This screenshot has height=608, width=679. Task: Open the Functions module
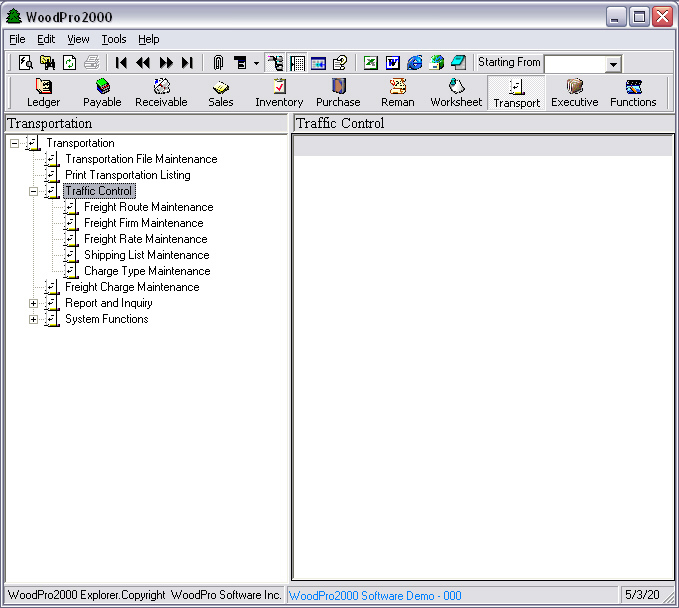coord(633,93)
